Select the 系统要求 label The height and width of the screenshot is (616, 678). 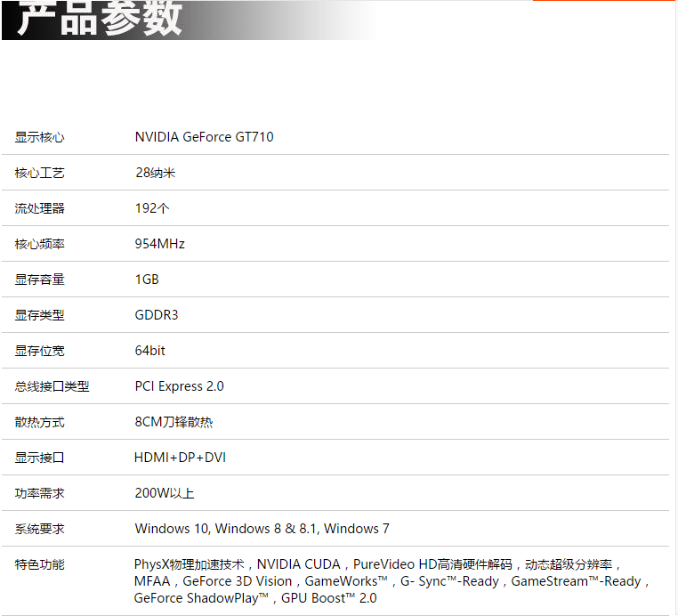[39, 529]
